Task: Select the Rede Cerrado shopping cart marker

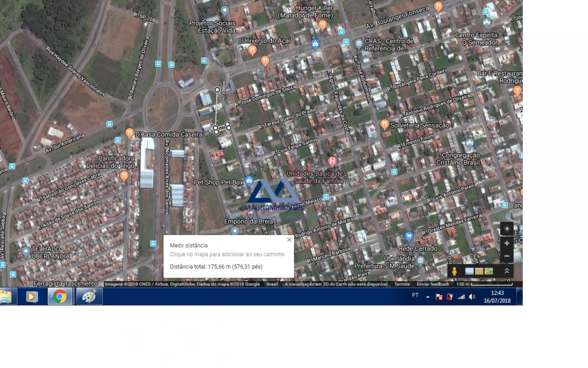Action: click(x=409, y=237)
